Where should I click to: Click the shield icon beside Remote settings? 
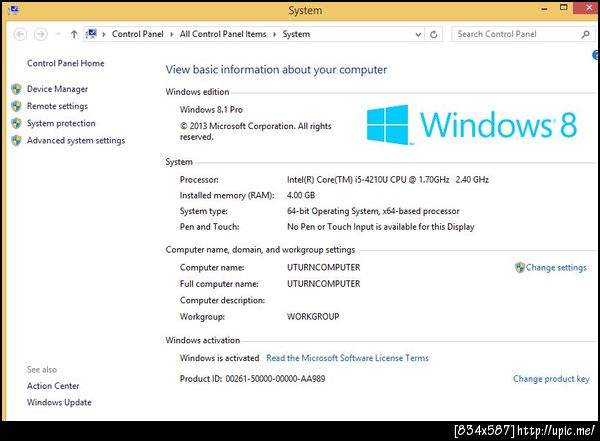tap(16, 106)
